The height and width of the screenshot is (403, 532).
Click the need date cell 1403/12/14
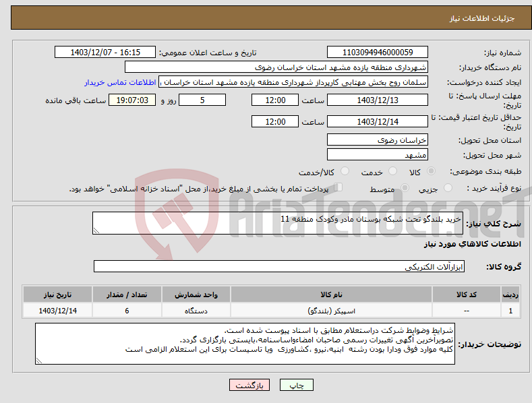(58, 311)
